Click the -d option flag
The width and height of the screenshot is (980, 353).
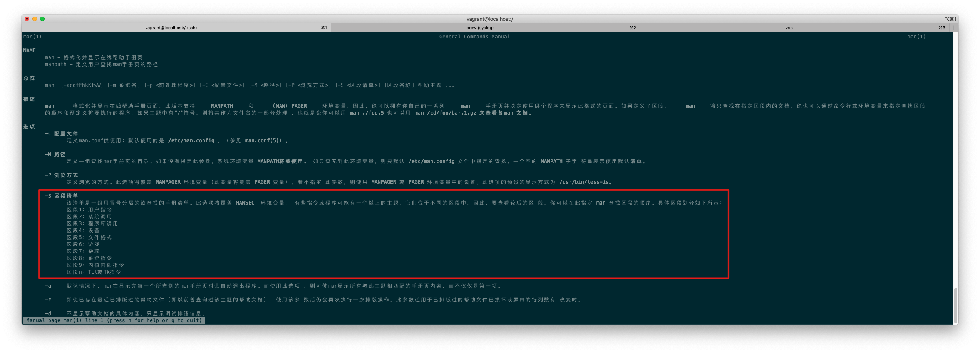coord(48,313)
